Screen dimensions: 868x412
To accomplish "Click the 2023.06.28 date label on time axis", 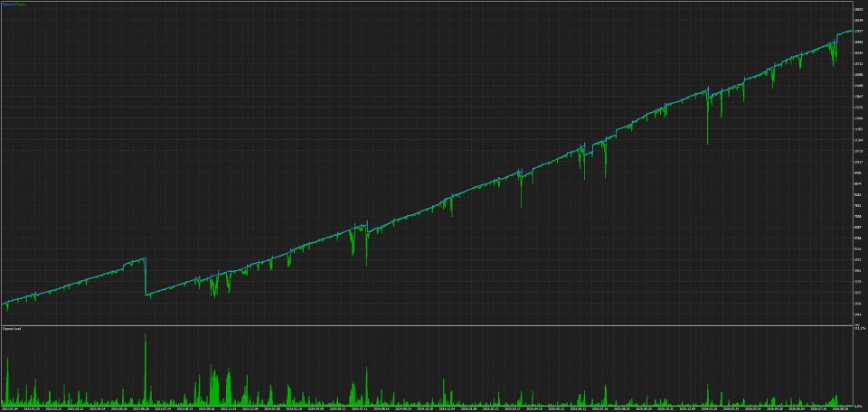I will [141, 408].
